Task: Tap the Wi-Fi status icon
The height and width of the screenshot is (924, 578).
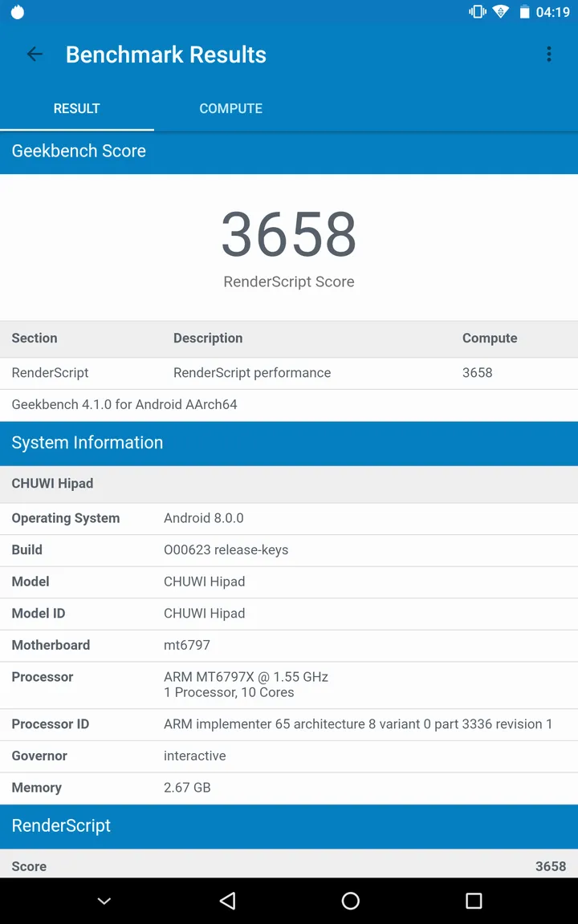Action: click(x=501, y=12)
